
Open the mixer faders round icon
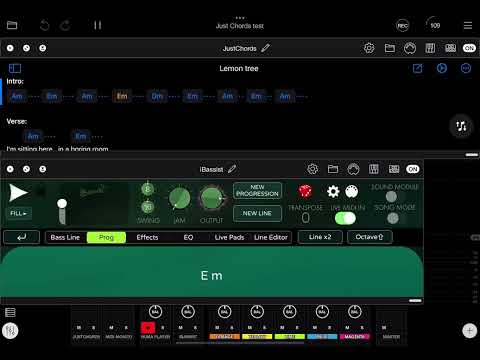(x=10, y=331)
